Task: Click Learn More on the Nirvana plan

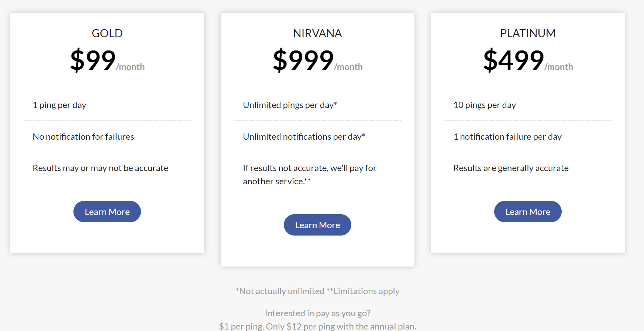Action: [x=317, y=225]
